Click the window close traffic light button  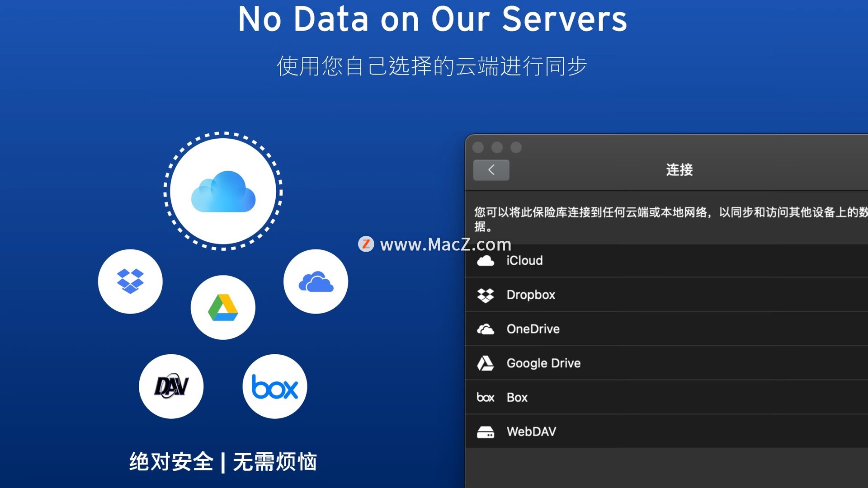coord(478,147)
